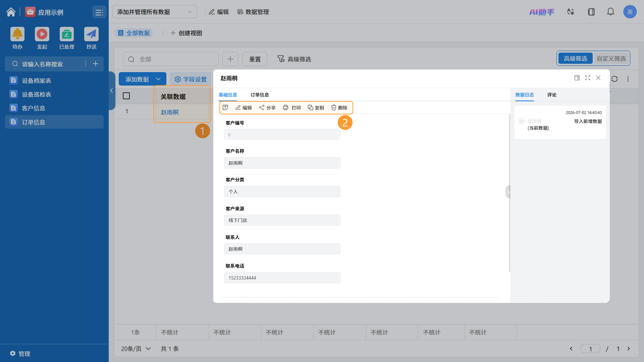Click the 联系电话 field 15233334444

coord(282,278)
